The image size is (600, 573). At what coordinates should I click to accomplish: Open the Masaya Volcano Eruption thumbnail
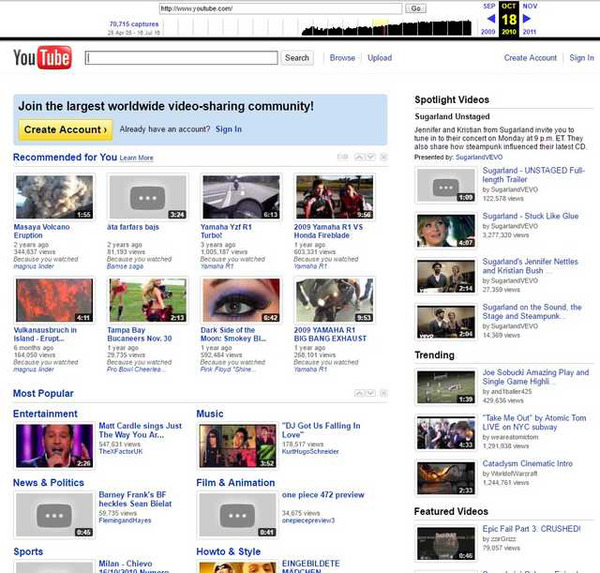pyautogui.click(x=54, y=197)
